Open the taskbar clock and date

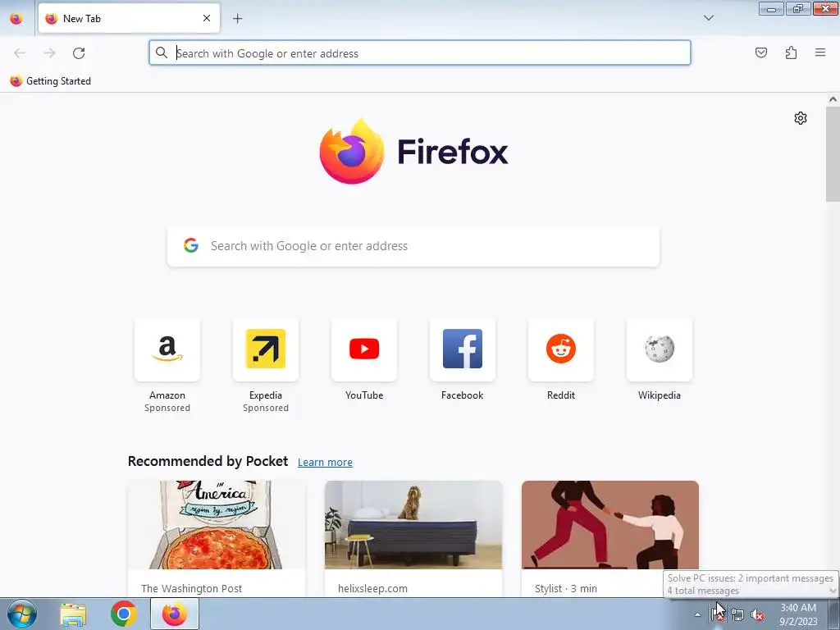point(798,614)
